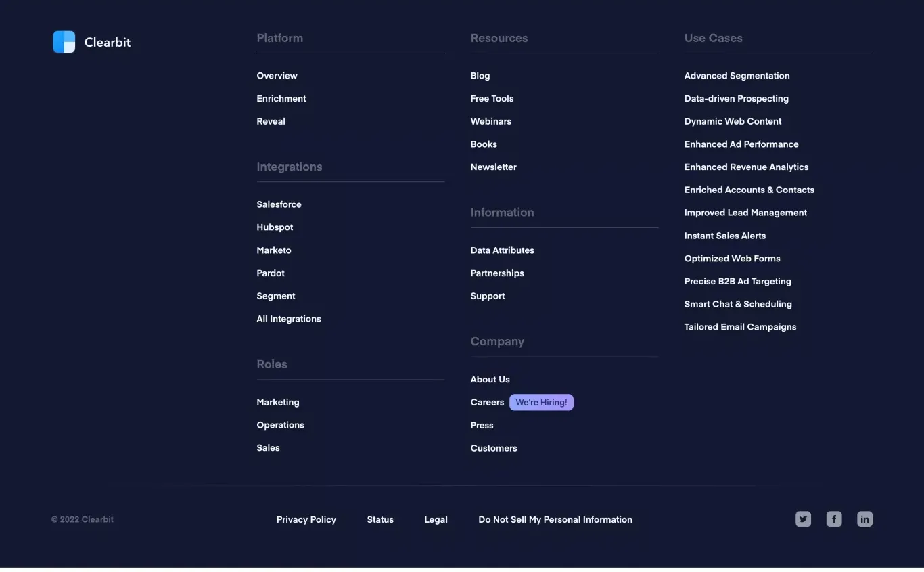
Task: Select the Hubspot integration link
Action: (275, 227)
